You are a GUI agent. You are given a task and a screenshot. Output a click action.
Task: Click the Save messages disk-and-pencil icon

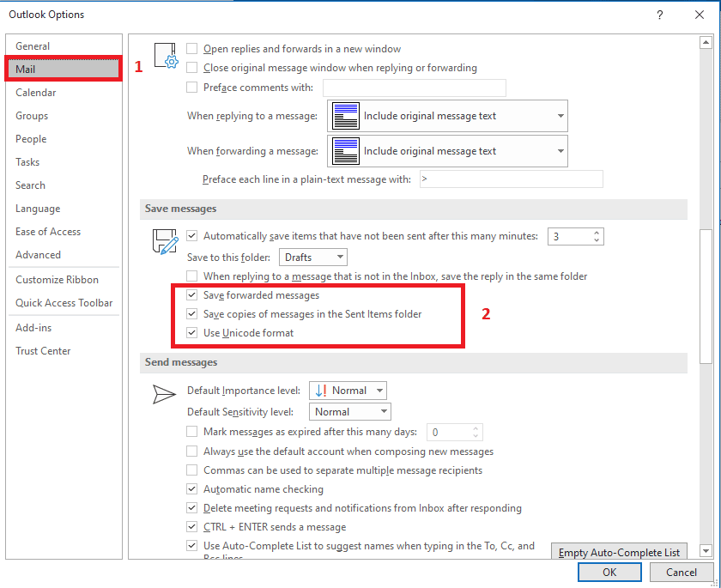point(165,241)
